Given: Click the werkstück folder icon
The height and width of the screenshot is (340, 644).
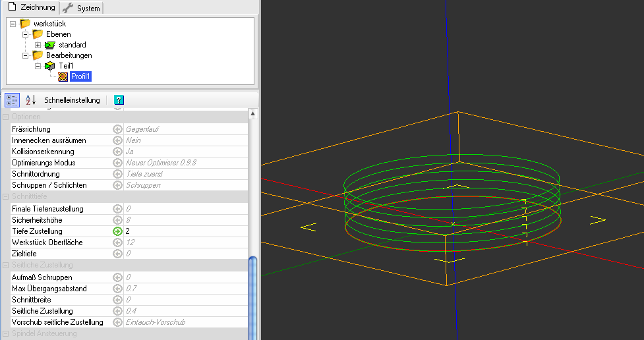Looking at the screenshot, I should (x=25, y=24).
